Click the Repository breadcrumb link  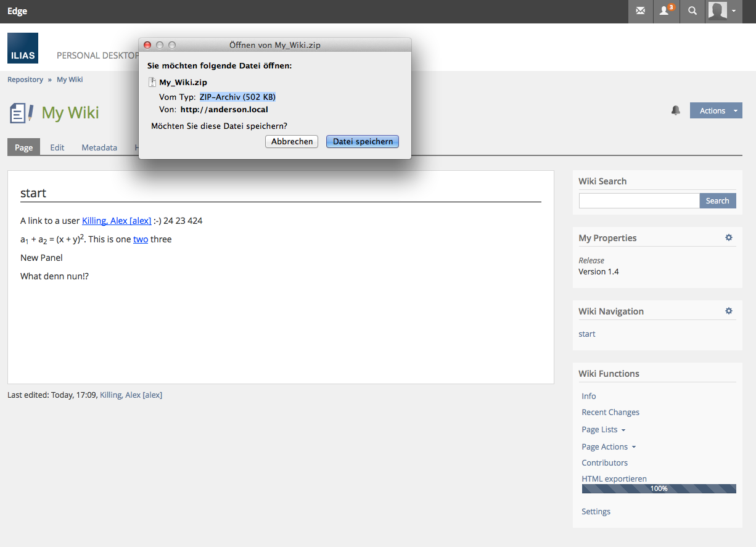(25, 80)
